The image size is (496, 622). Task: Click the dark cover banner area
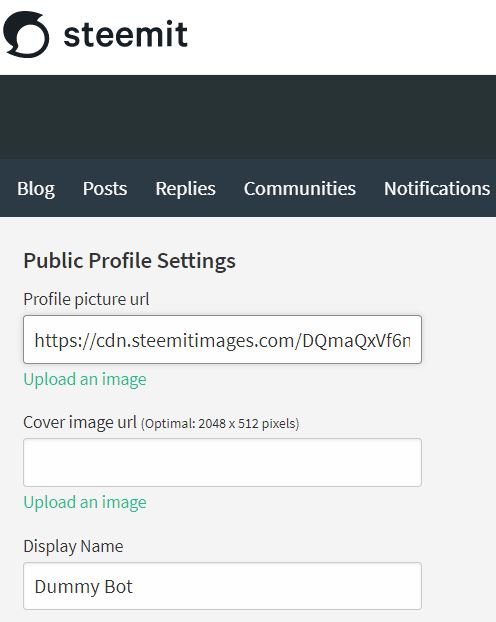point(248,117)
